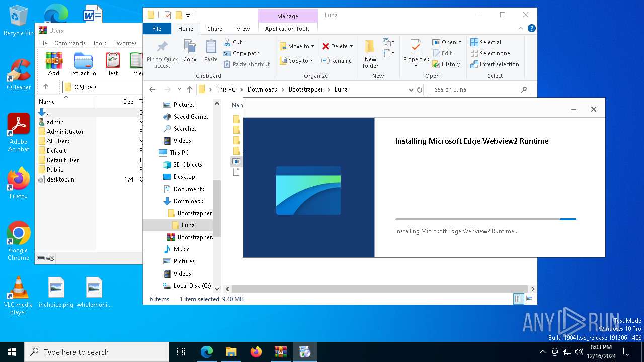This screenshot has width=644, height=362.
Task: Click the Cut icon in the ribbon
Action: point(227,42)
